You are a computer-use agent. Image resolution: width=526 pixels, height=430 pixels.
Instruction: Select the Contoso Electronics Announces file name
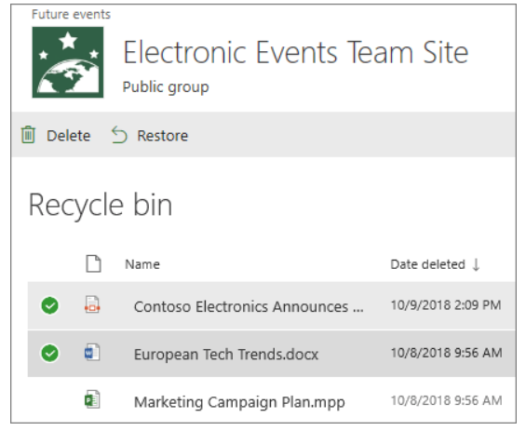[x=249, y=307]
